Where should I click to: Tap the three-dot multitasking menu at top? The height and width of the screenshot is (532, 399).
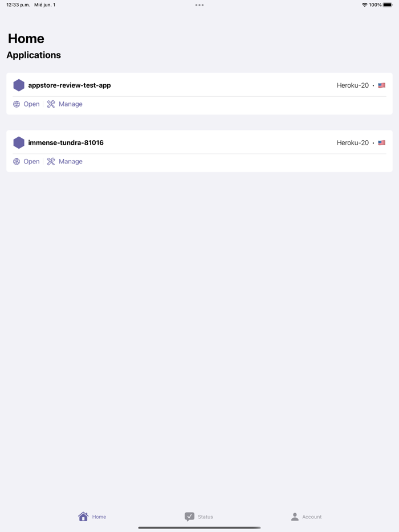(x=199, y=5)
